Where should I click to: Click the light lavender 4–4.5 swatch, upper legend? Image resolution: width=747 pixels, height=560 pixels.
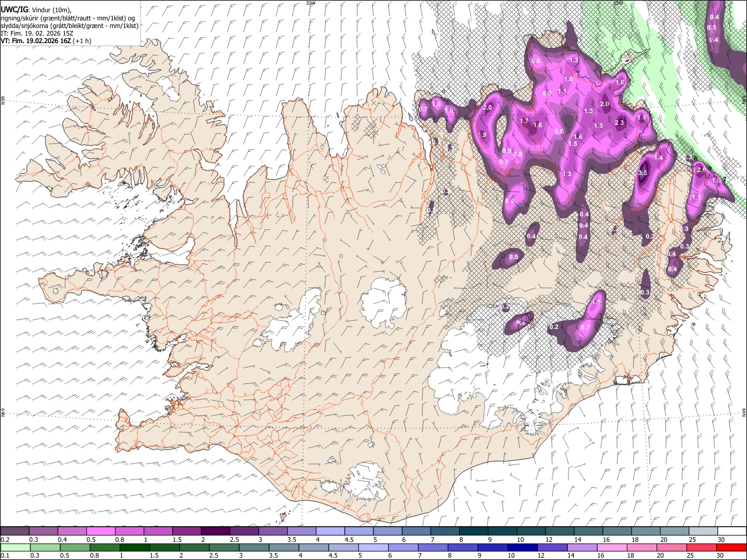tap(329, 531)
